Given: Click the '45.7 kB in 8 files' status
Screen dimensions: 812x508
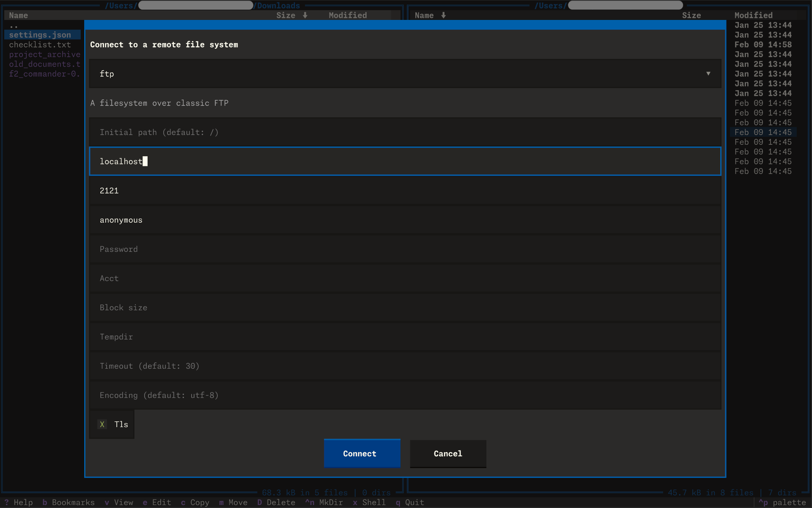Looking at the screenshot, I should [x=710, y=493].
